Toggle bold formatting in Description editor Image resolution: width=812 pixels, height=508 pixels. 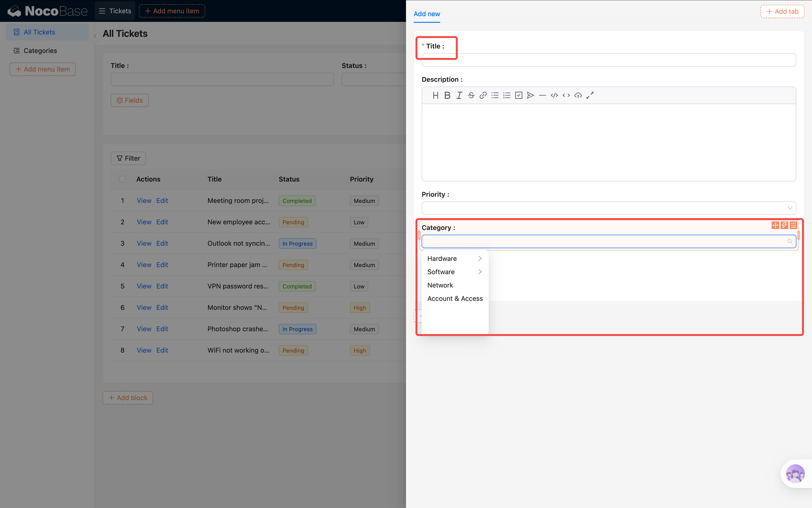(447, 96)
